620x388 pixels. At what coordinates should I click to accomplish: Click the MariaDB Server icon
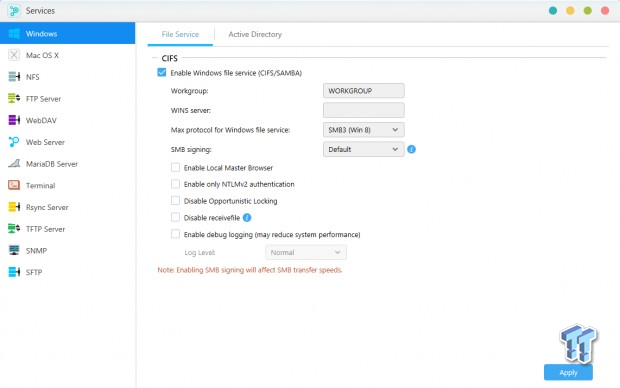[14, 164]
